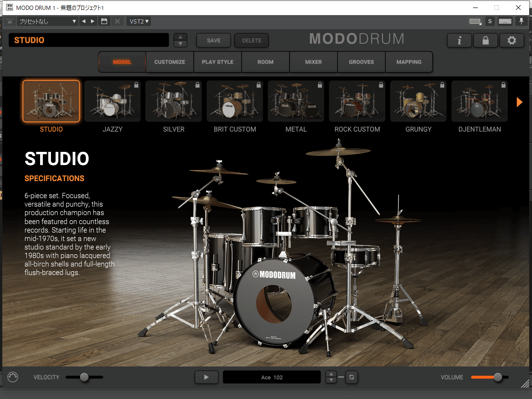Click the lock icon on BRIT CUSTOM kit
The image size is (532, 399).
click(258, 85)
